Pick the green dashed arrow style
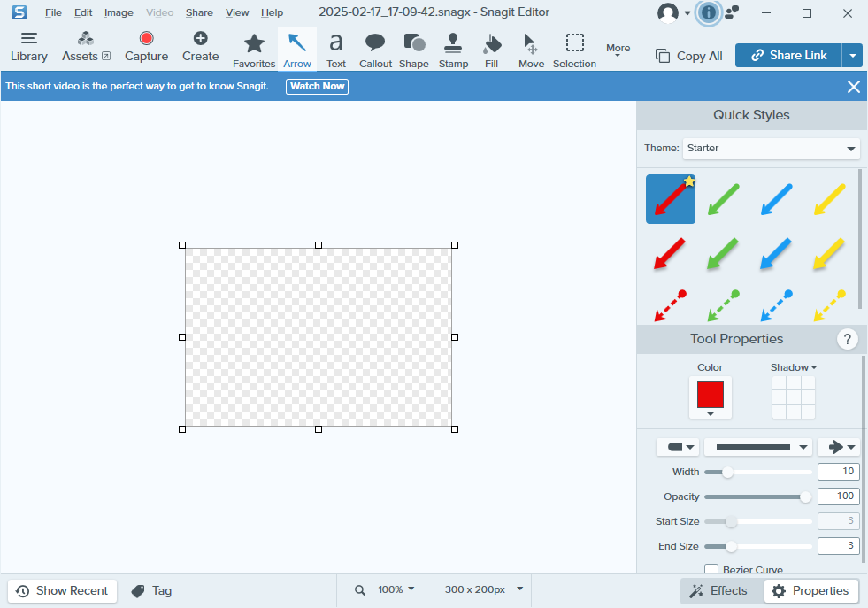The height and width of the screenshot is (608, 868). click(724, 305)
